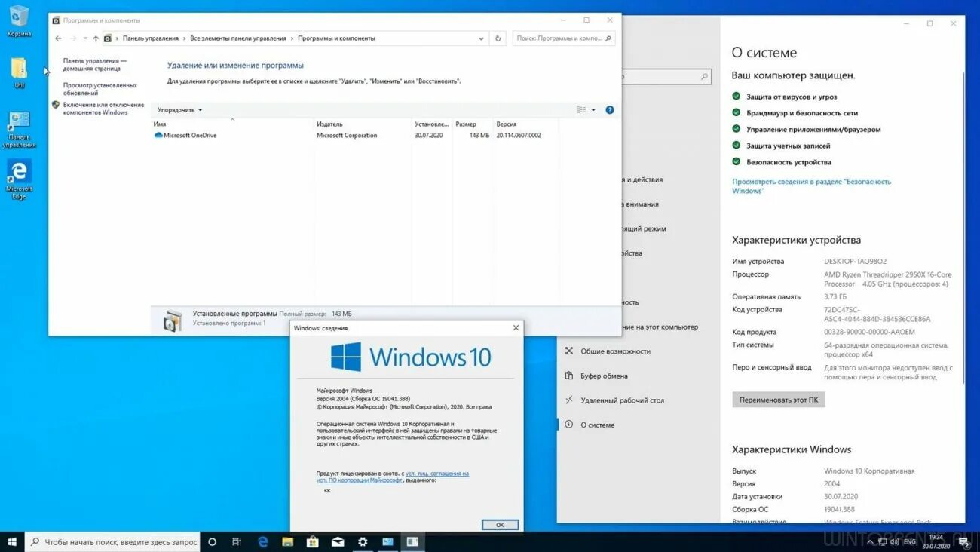
Task: Select Буфер обмена in Settings sidebar
Action: click(x=604, y=376)
